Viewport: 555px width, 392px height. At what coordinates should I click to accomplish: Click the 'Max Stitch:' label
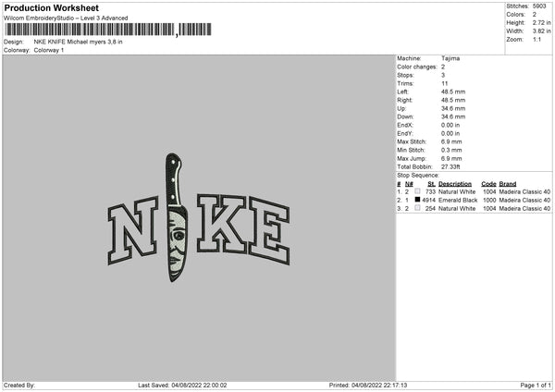click(412, 141)
